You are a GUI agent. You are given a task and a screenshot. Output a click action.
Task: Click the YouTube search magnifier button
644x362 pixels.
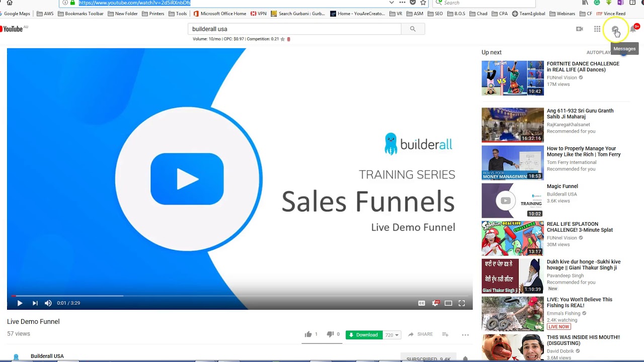[x=413, y=29]
